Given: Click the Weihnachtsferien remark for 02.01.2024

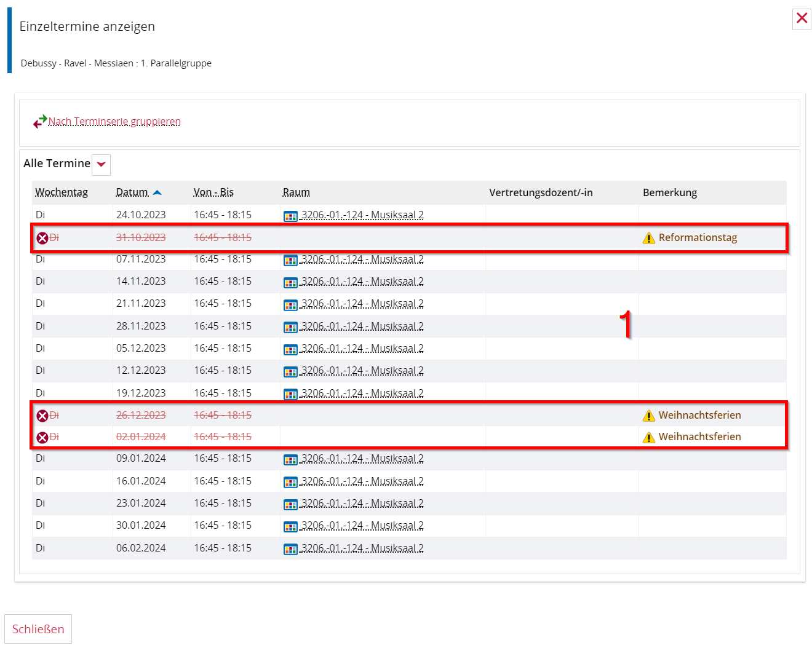Looking at the screenshot, I should coord(700,437).
